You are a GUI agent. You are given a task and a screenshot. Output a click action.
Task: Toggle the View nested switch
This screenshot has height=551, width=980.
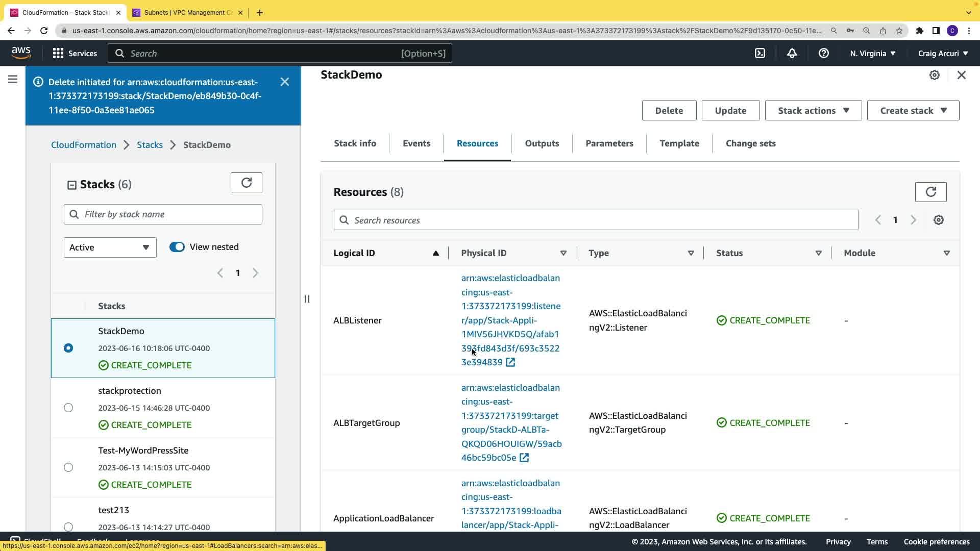pos(177,247)
